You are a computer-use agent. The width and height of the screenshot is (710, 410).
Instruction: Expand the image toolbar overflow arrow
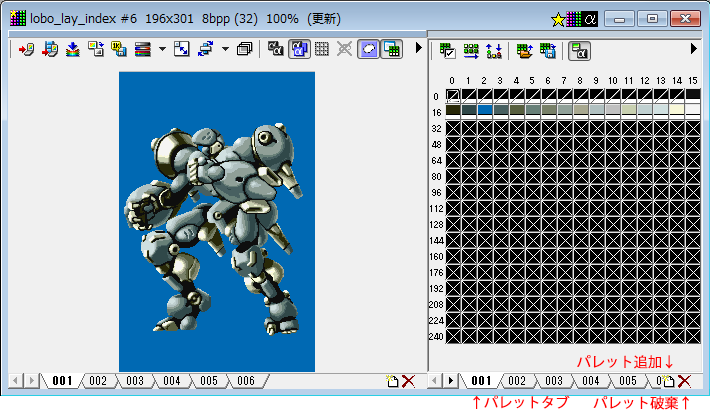(x=418, y=47)
